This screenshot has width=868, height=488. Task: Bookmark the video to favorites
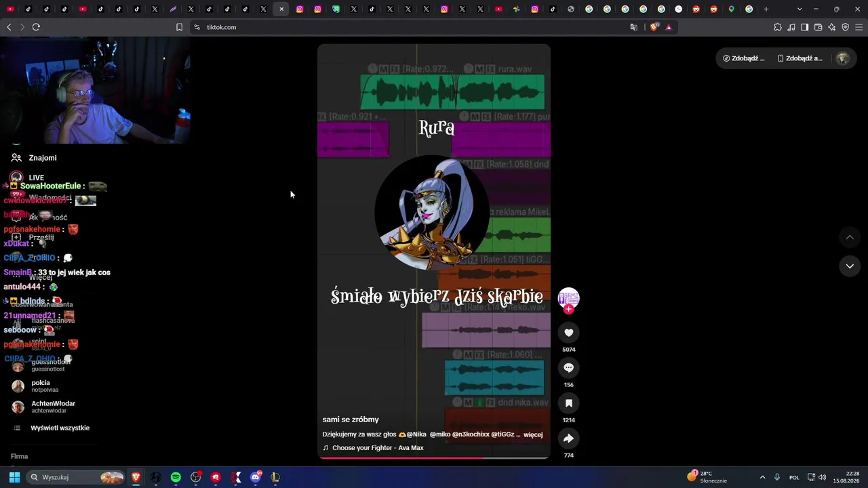[568, 403]
